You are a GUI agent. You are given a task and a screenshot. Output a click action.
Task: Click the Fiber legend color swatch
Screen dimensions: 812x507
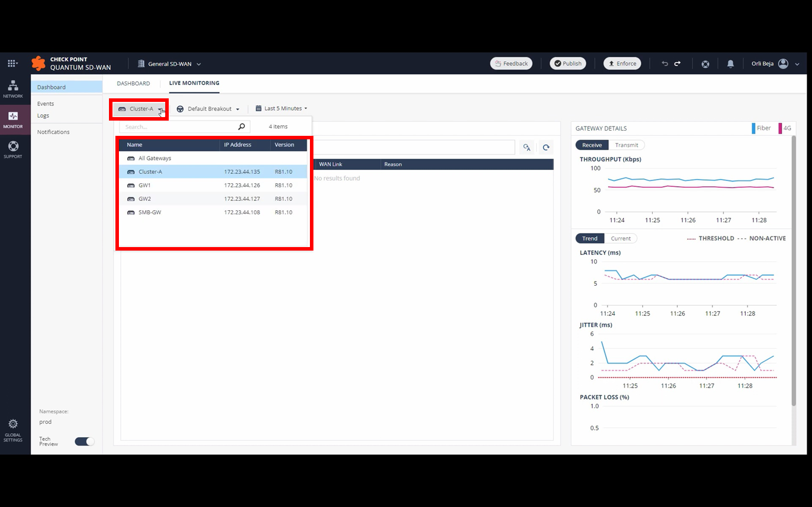point(753,128)
